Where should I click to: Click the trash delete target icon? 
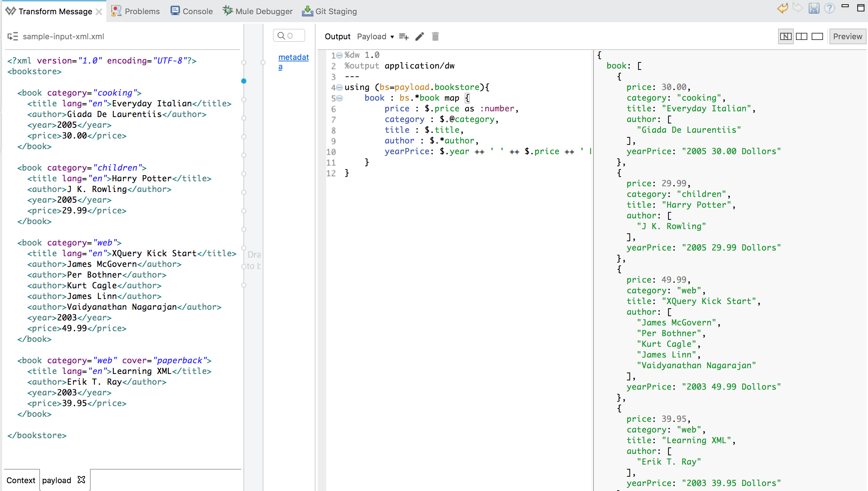coord(435,36)
